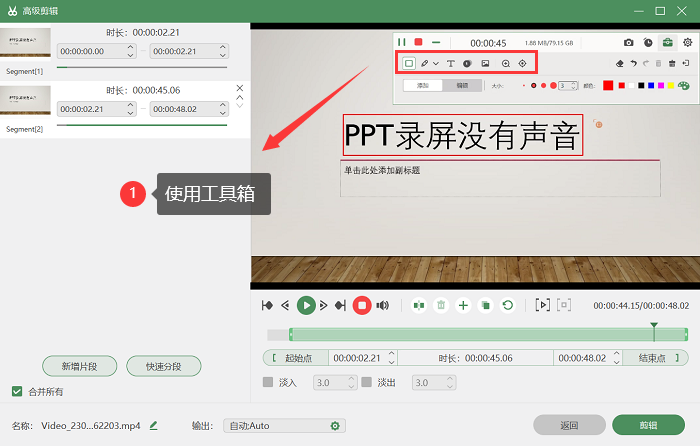
Task: Set start point with 起始点 button
Action: coord(296,358)
